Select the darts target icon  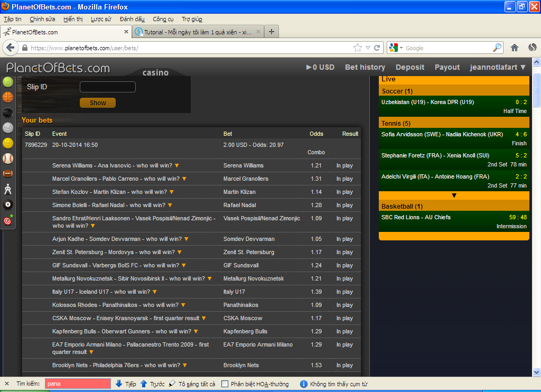pyautogui.click(x=7, y=220)
